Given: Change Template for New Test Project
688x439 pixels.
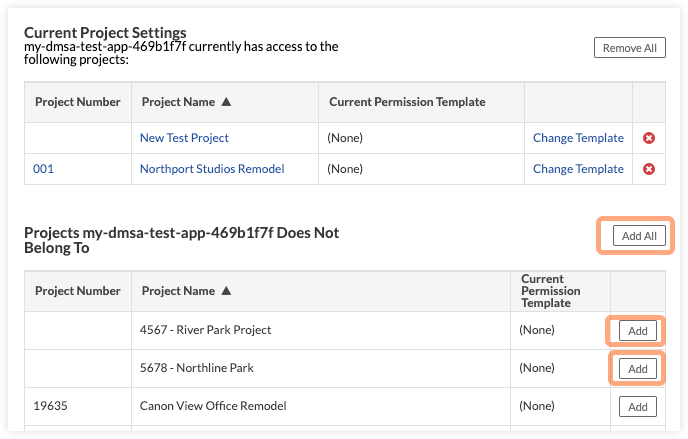Looking at the screenshot, I should (x=578, y=138).
